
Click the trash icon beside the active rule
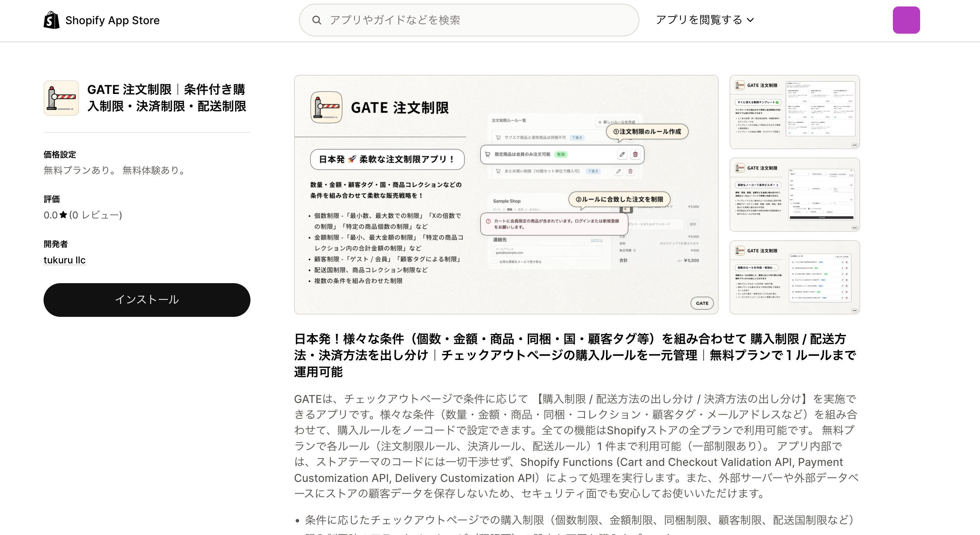[x=635, y=155]
